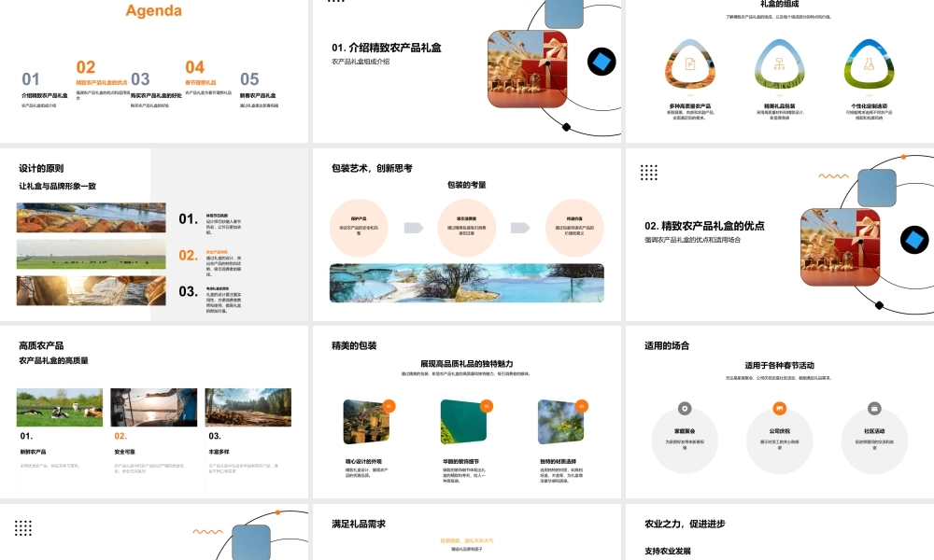Open the 设计的原则 slide thumbnail
Viewport: 934px width, 560px height.
154,234
